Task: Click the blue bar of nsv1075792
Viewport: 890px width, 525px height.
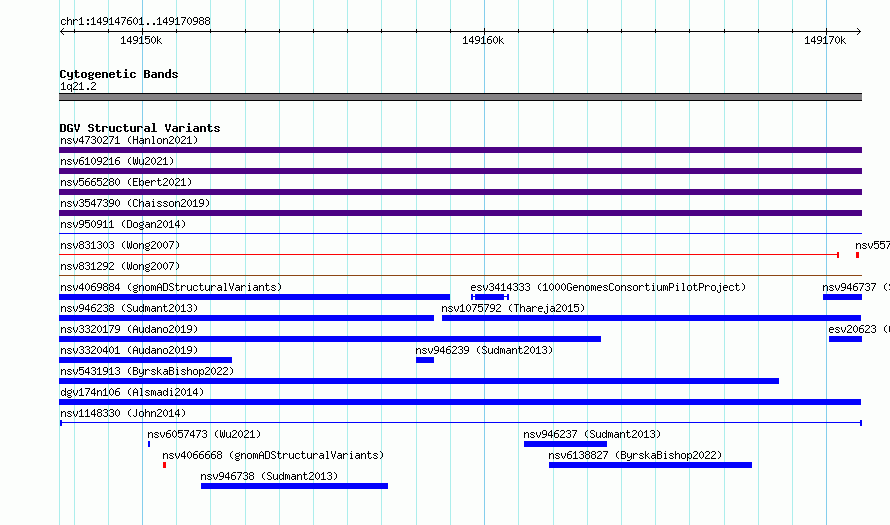Action: click(652, 318)
